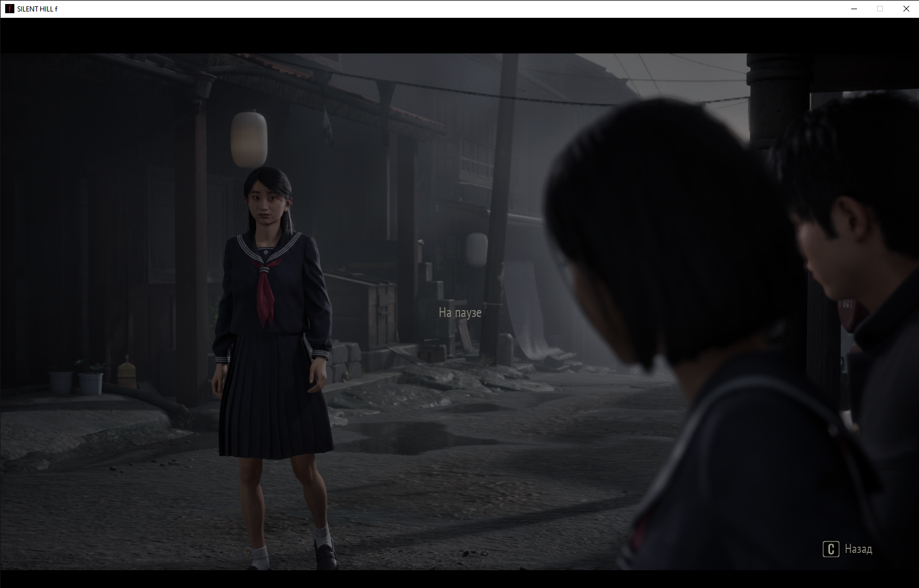Viewport: 919px width, 588px height.
Task: Click the SILENT HILL f window title
Action: click(37, 9)
